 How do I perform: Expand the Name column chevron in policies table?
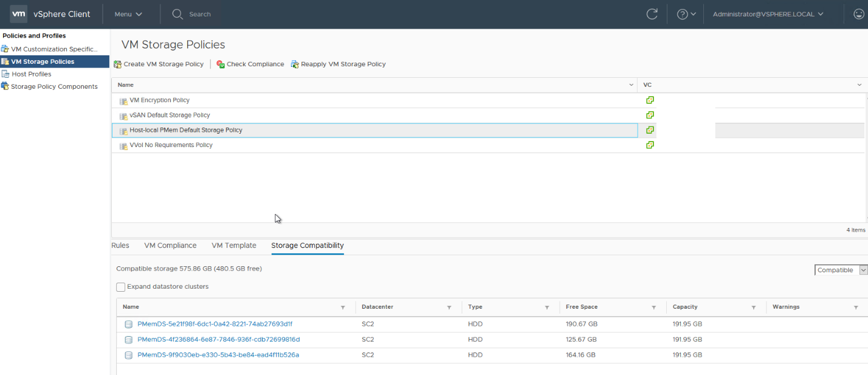click(x=631, y=85)
